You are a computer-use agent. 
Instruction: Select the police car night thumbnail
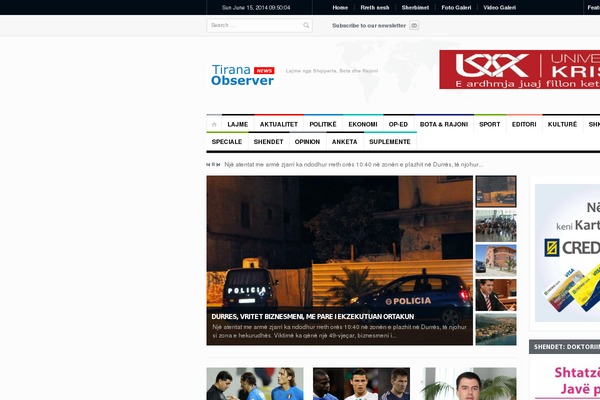point(496,191)
